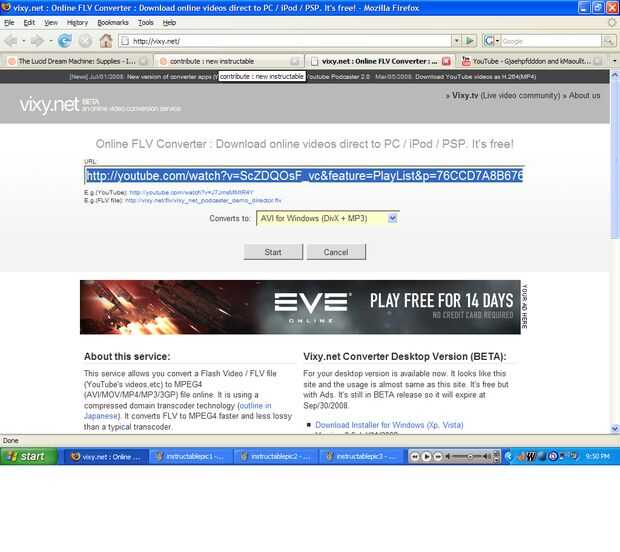Open the Back button history dropdown arrow
Screen dimensions: 620x552
[x=24, y=41]
